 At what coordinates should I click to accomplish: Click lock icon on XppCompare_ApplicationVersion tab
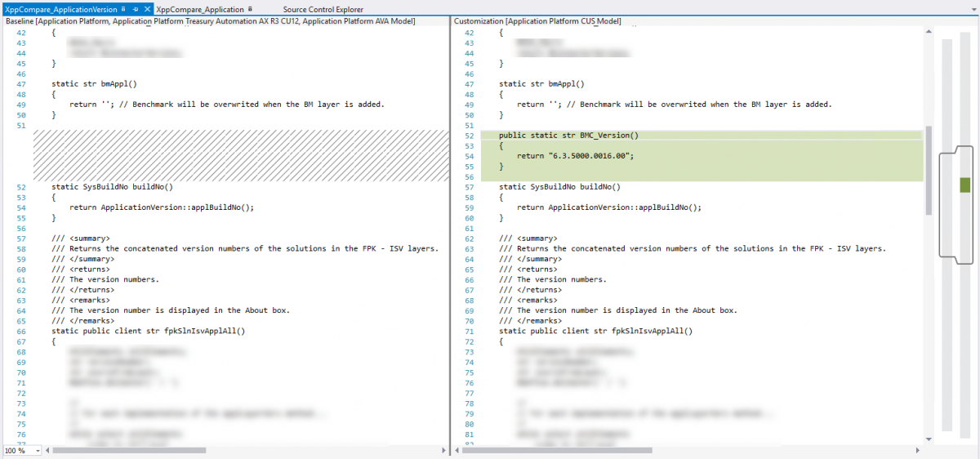[123, 9]
